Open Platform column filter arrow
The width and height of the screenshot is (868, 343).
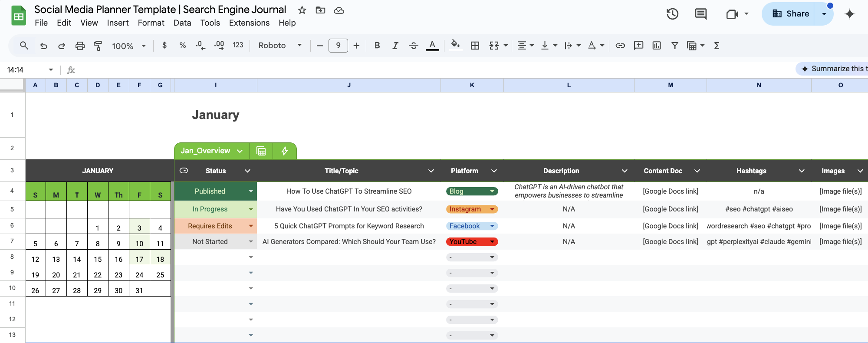pos(494,171)
